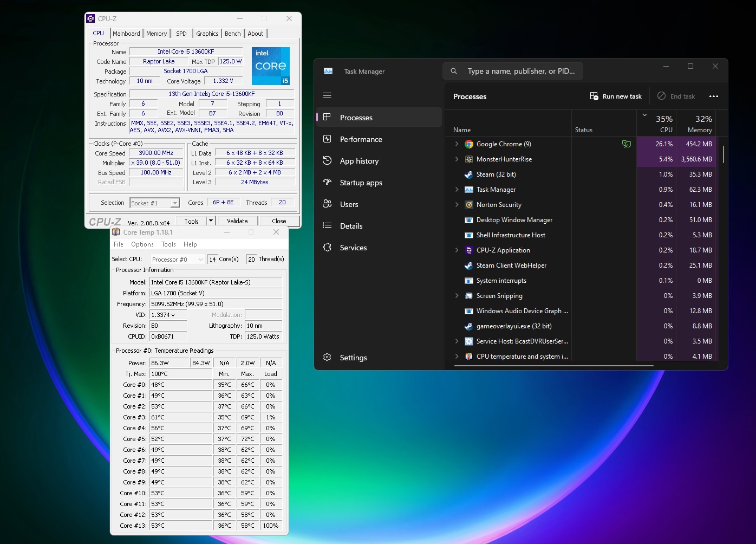Screen dimensions: 756x544
Task: Open the Details page in Task Manager
Action: point(379,226)
